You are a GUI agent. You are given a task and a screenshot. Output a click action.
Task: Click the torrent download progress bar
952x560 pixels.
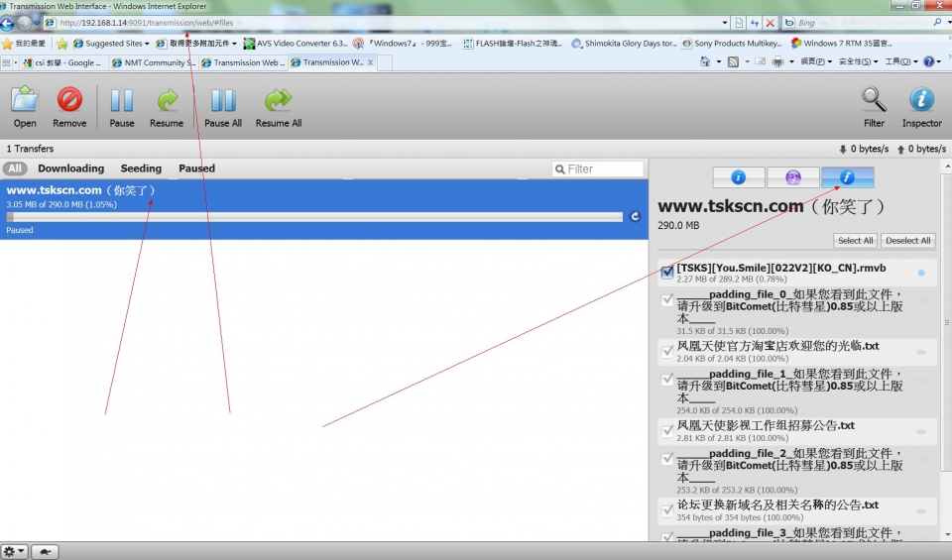coord(314,217)
